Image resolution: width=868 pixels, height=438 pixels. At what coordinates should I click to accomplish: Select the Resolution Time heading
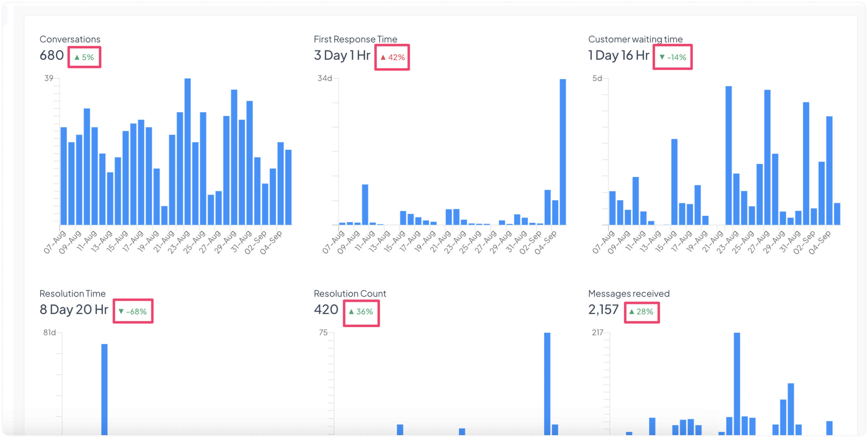(73, 293)
